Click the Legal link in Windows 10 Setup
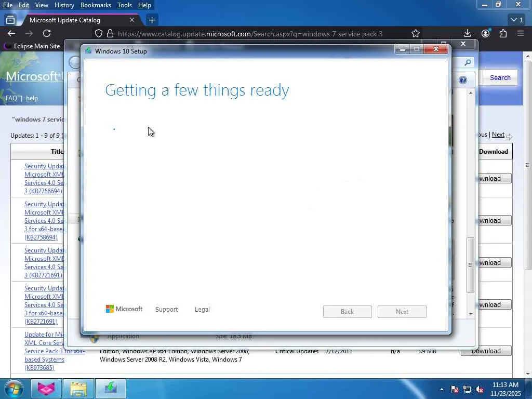The width and height of the screenshot is (532, 399). 202,310
